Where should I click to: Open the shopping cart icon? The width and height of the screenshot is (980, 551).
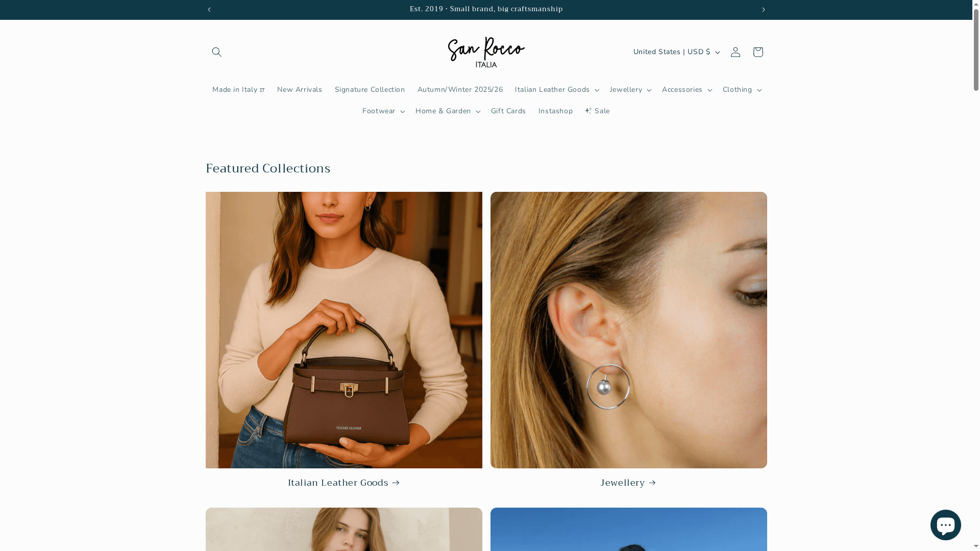click(x=757, y=52)
